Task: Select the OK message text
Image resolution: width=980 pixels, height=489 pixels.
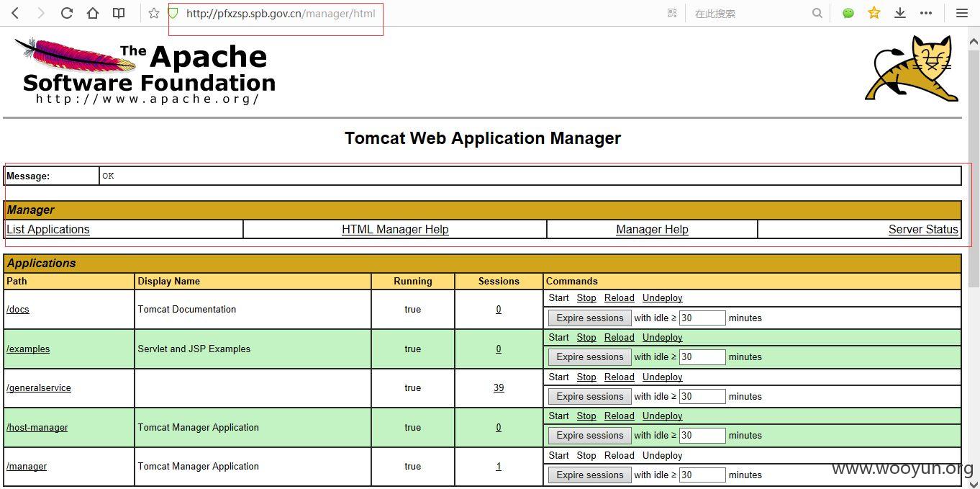Action: coord(108,176)
